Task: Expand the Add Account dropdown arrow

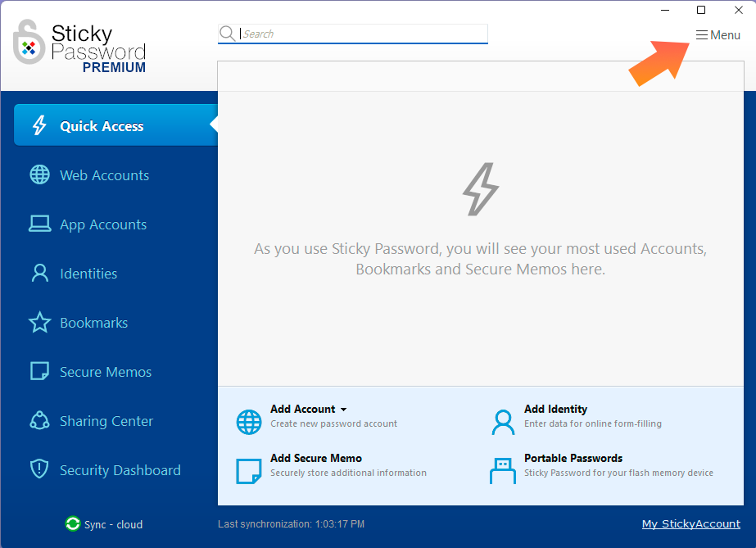Action: pos(343,410)
